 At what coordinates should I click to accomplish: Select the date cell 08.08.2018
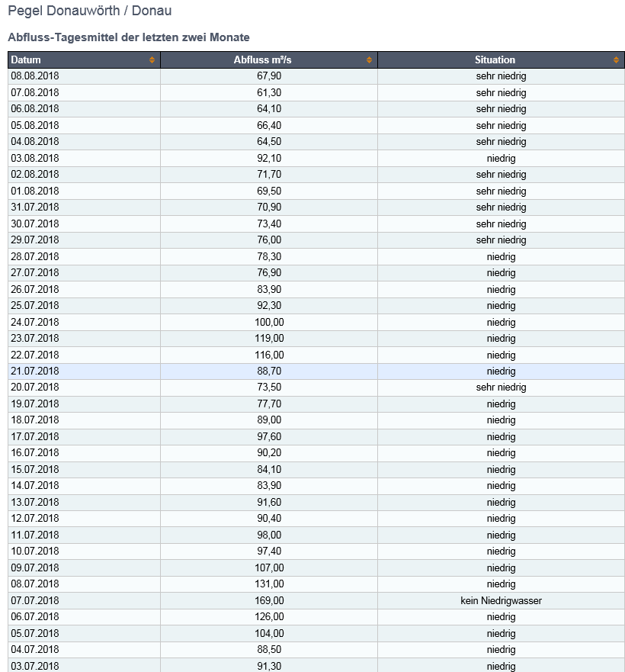[x=34, y=76]
